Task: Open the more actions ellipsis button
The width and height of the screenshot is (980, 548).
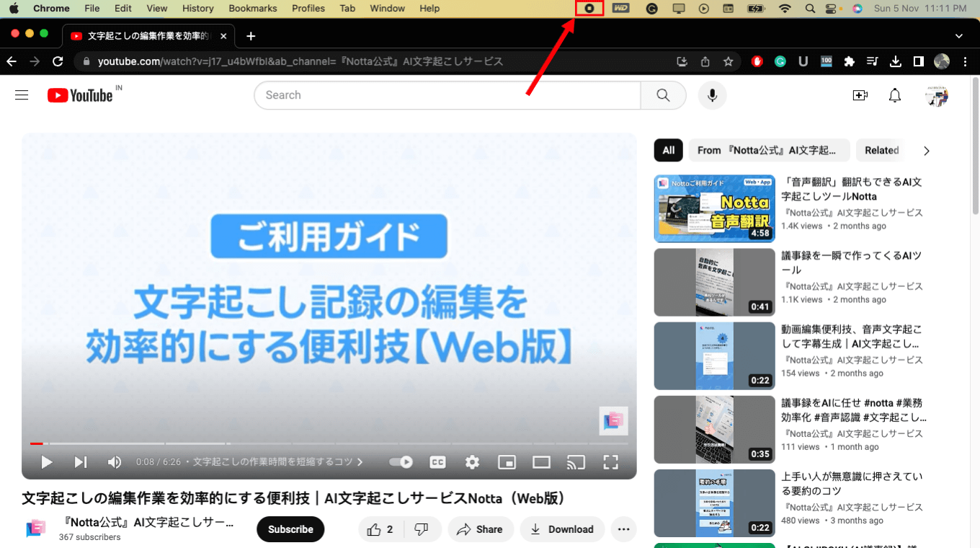Action: pos(624,529)
